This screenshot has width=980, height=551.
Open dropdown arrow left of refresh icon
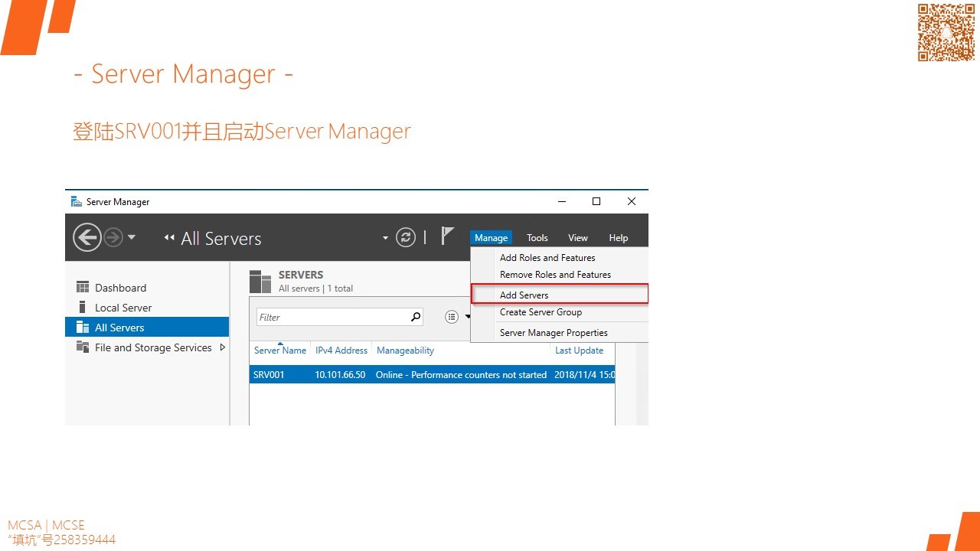pyautogui.click(x=385, y=238)
